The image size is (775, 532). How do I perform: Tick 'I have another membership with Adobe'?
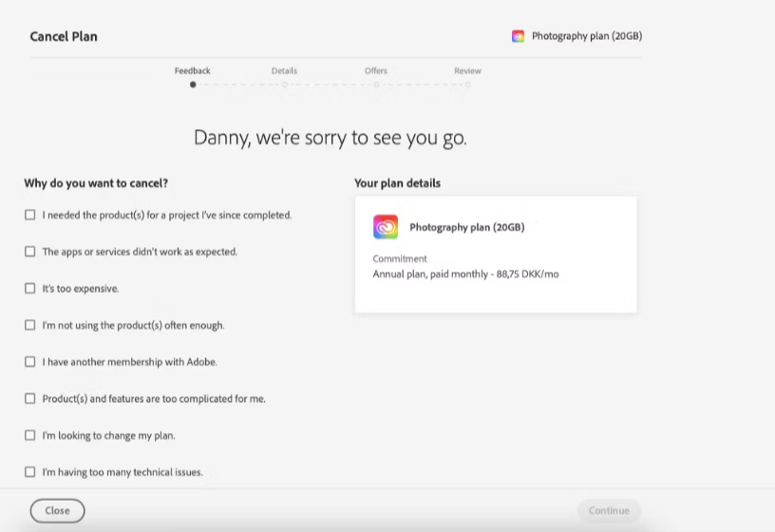click(x=30, y=361)
